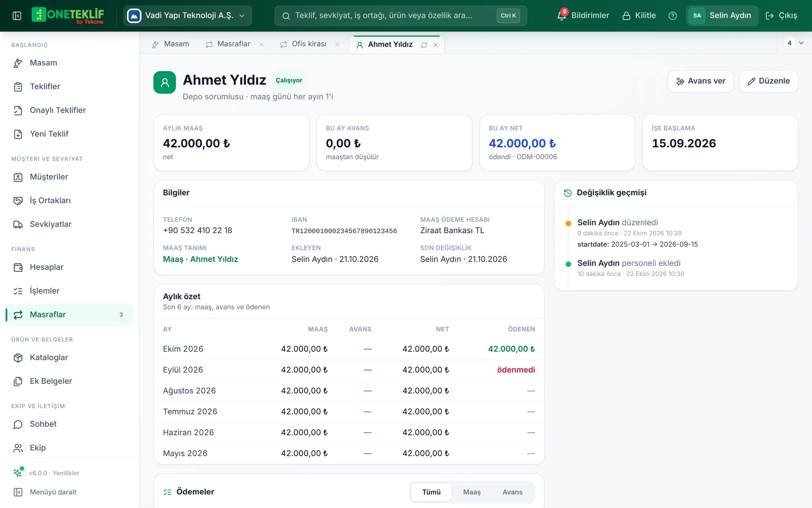Open Ek Belgeler in the sidebar

click(x=69, y=381)
